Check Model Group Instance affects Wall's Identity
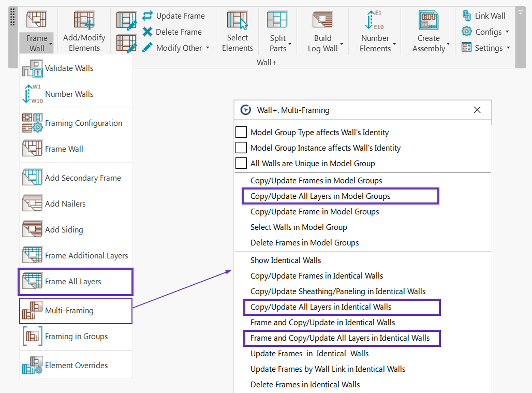Screen dimensions: 532x393 click(241, 148)
